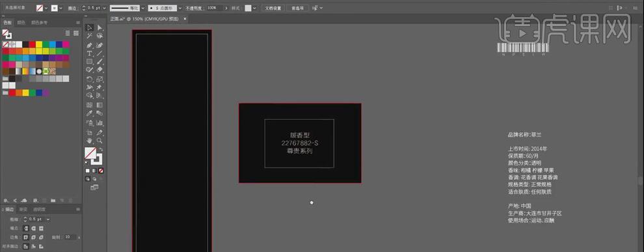Pick the yellow swatch in first row
Viewport: 644px width, 252px height.
[x=39, y=44]
